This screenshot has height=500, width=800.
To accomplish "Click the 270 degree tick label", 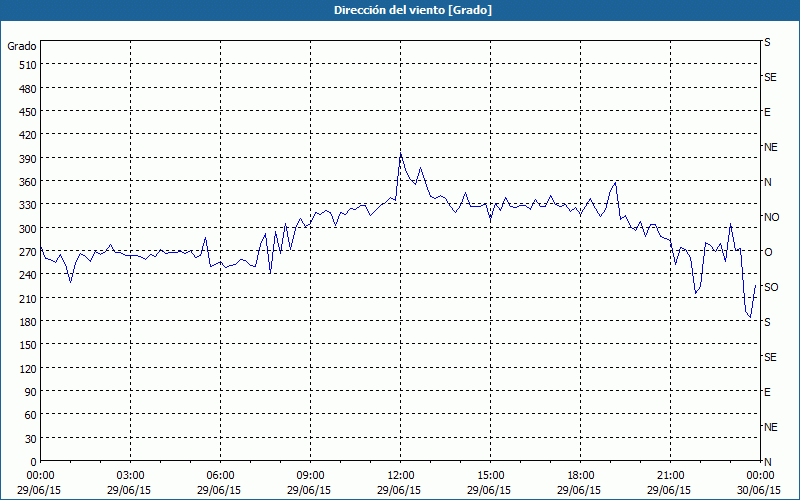I will pos(28,252).
